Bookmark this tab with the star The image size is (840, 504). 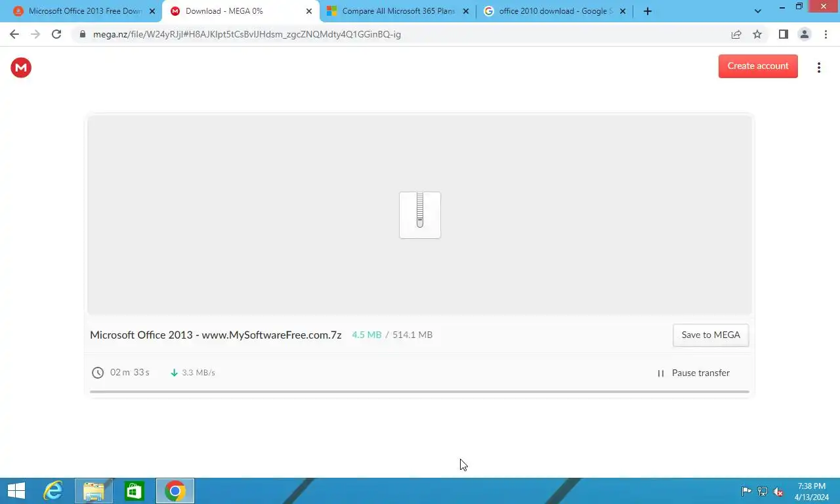(757, 34)
